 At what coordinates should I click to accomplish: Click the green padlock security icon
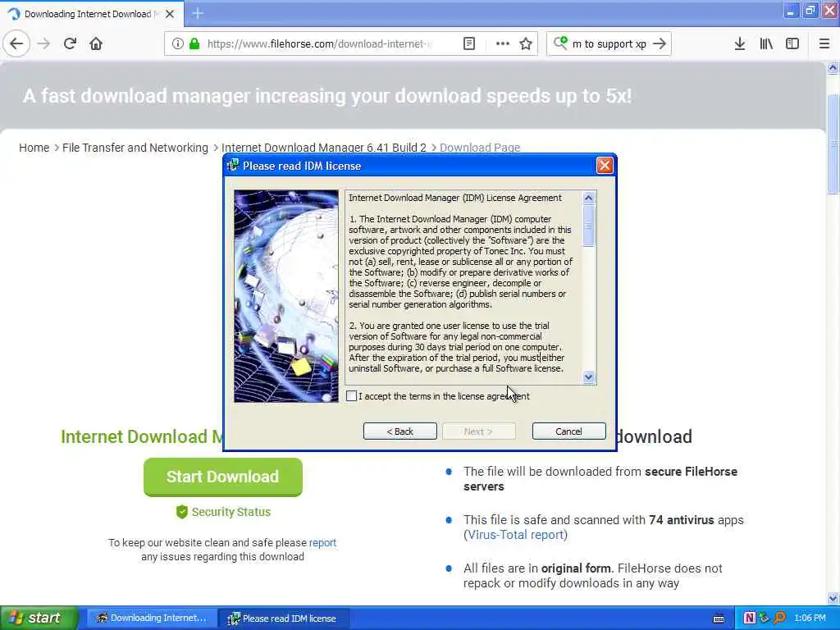[194, 44]
